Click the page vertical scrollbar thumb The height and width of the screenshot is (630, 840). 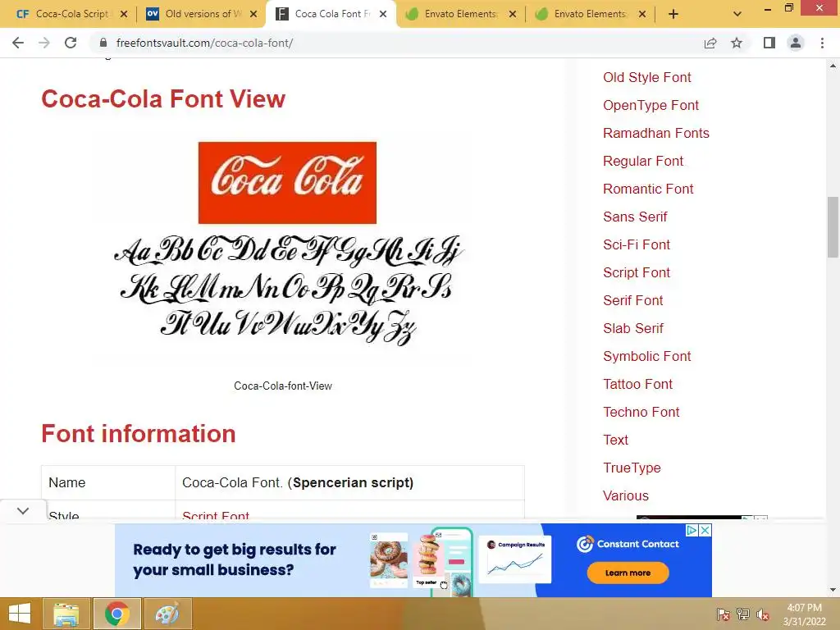833,227
